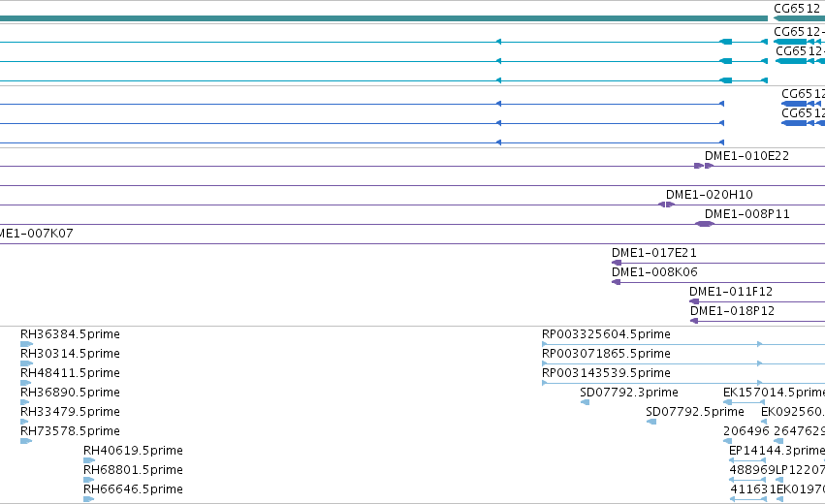Click the purple oval glyph under DME1-008P11
825x504 pixels.
pos(705,224)
